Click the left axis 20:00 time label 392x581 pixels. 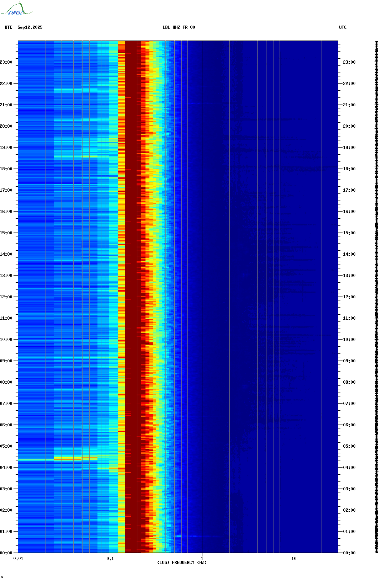tap(6, 126)
